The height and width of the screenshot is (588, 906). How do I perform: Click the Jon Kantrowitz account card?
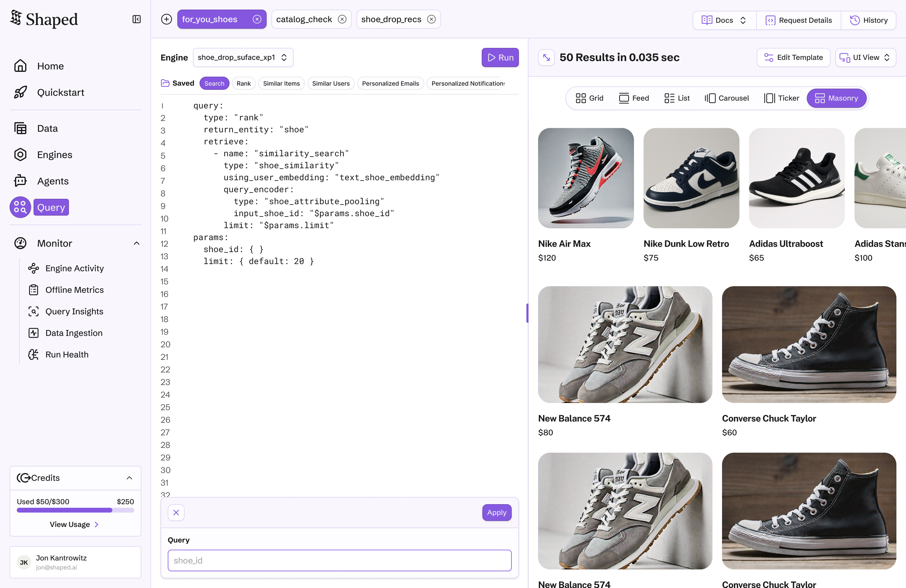[x=75, y=562]
